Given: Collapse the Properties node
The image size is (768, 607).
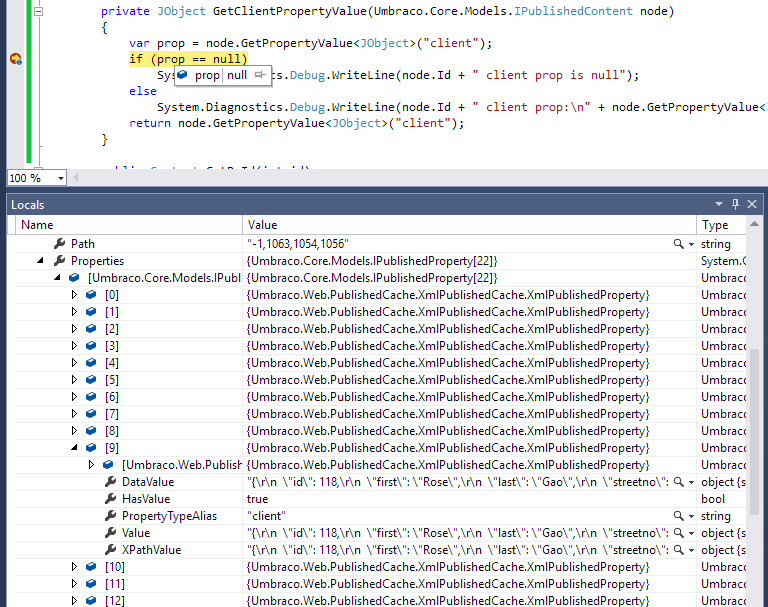Looking at the screenshot, I should (40, 261).
